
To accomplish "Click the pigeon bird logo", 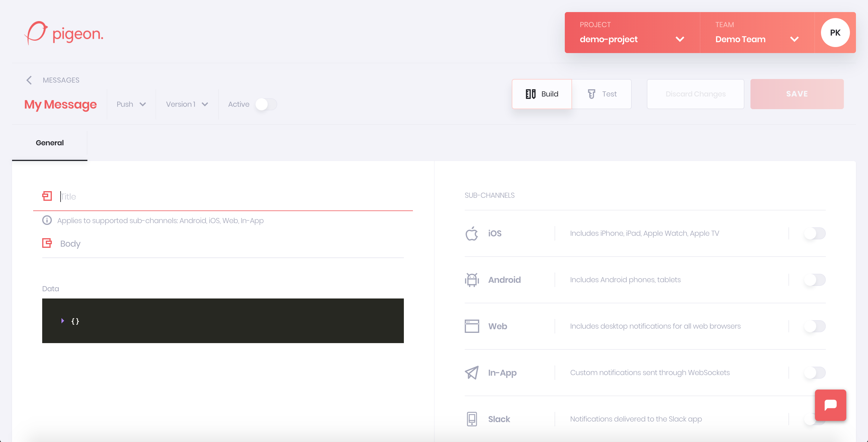I will click(x=36, y=33).
